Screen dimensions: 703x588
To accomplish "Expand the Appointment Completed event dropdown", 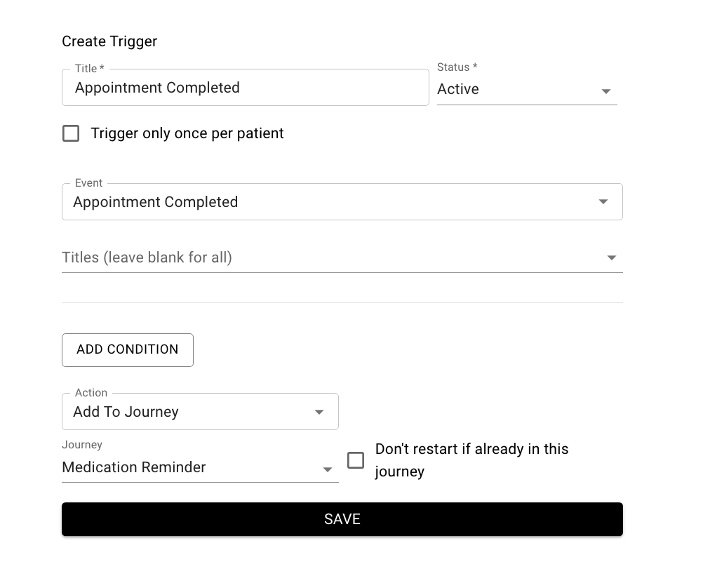I will pyautogui.click(x=342, y=201).
